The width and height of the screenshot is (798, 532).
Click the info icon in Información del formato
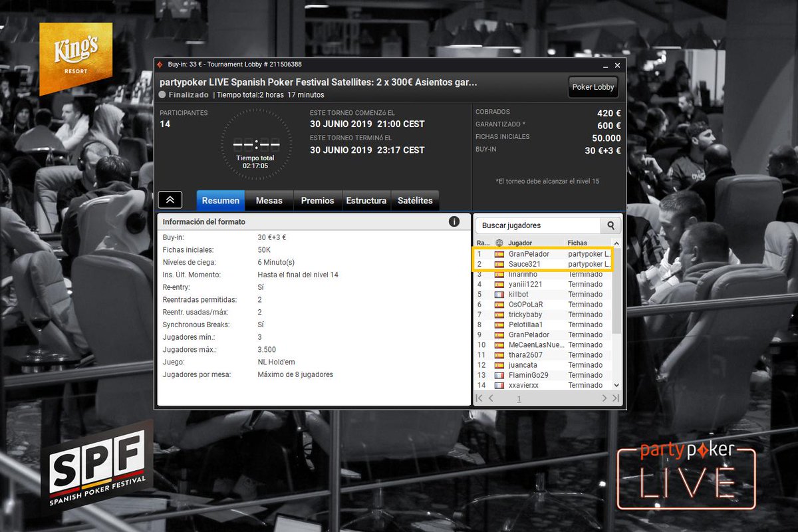click(454, 221)
